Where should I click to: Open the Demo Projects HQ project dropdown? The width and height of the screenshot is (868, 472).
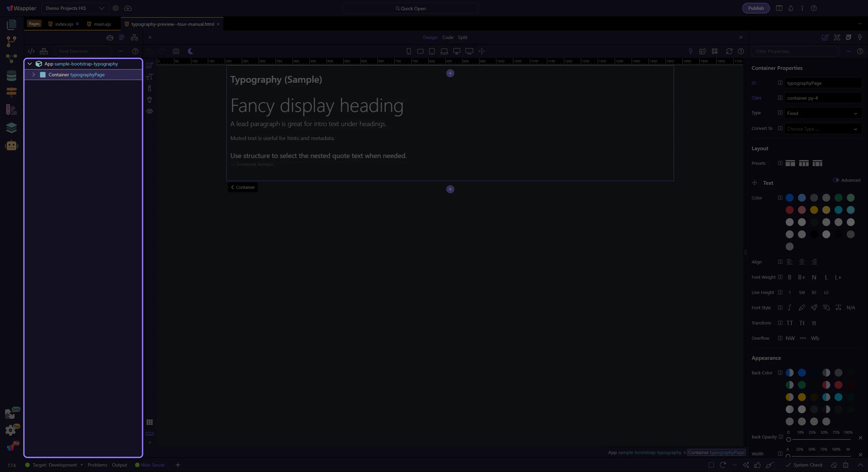point(75,8)
